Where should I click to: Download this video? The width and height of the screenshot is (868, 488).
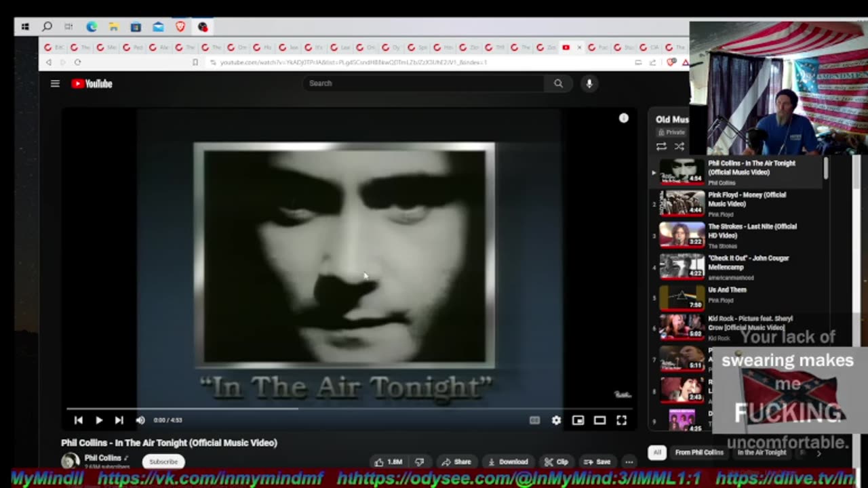pos(508,462)
